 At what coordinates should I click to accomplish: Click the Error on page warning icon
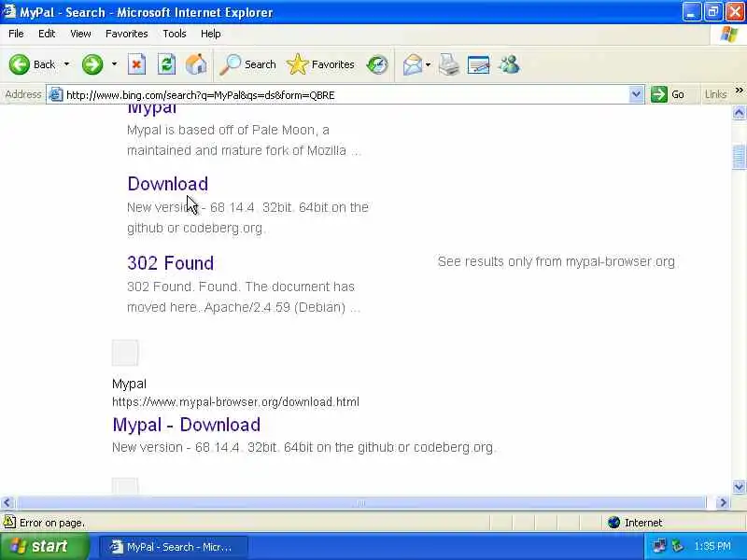9,523
